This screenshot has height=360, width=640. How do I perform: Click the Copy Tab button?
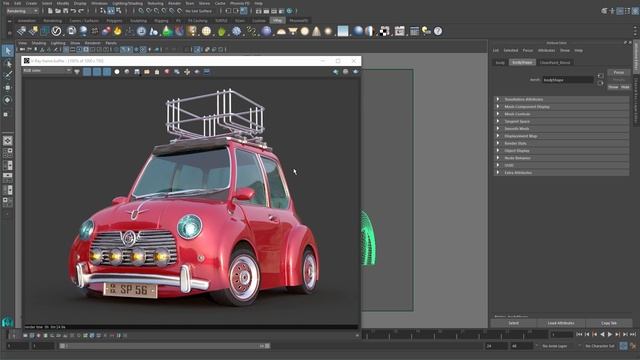[x=609, y=323]
